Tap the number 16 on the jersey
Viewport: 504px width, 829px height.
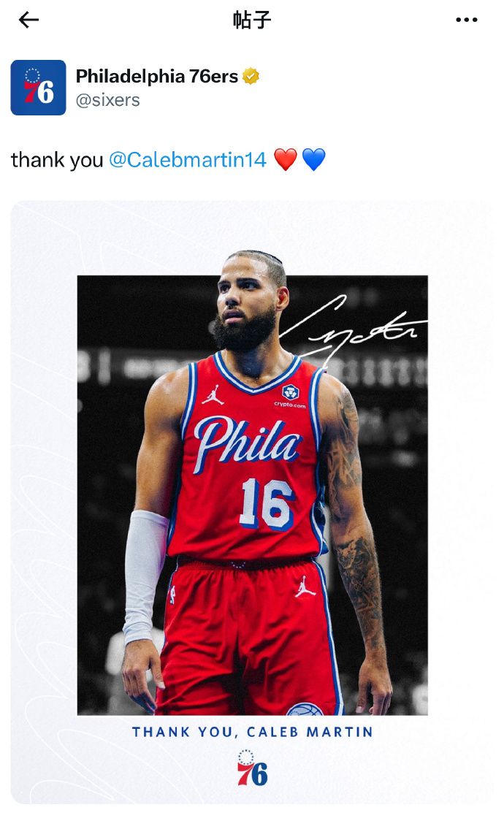click(266, 504)
